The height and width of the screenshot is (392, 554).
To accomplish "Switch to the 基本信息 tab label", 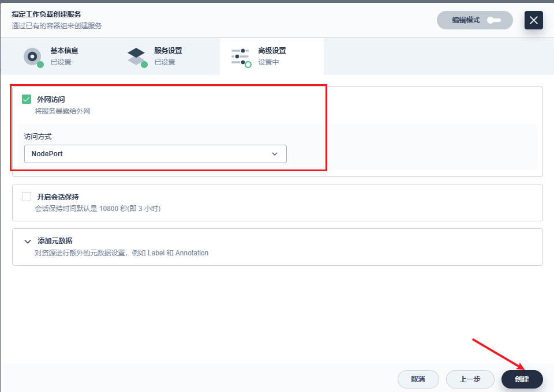I will [x=64, y=51].
